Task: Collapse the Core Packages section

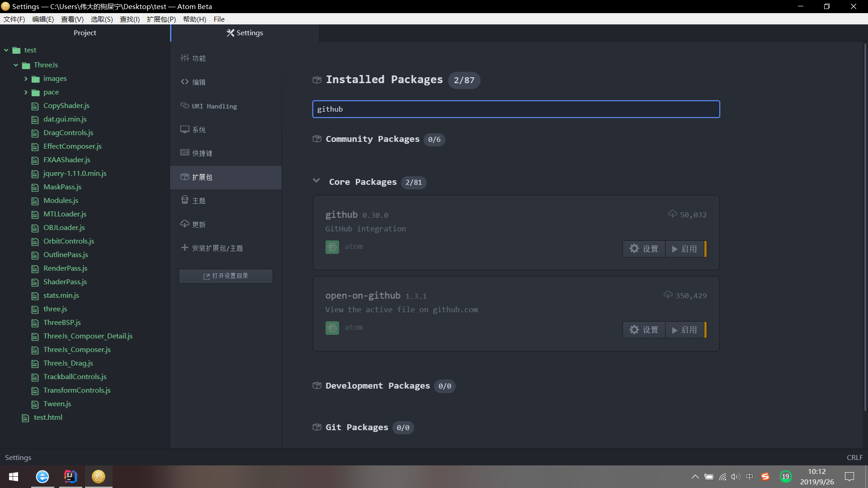Action: (x=316, y=181)
